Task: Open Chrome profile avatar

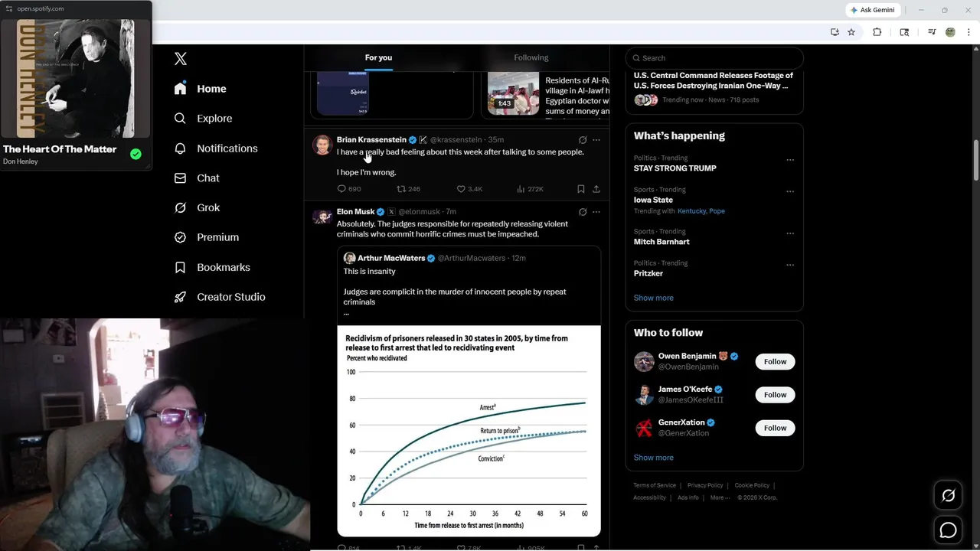Action: 950,32
